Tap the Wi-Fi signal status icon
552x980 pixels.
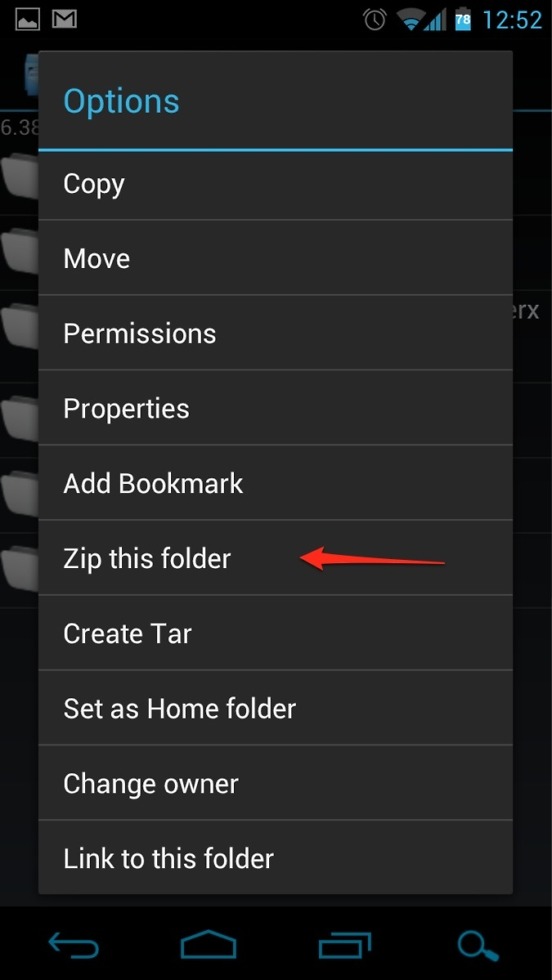tap(411, 21)
